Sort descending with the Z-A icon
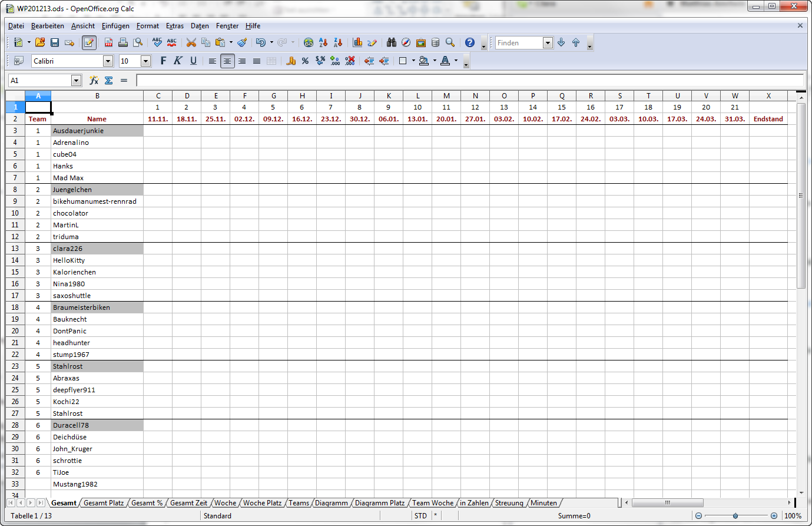812x526 pixels. [x=338, y=42]
